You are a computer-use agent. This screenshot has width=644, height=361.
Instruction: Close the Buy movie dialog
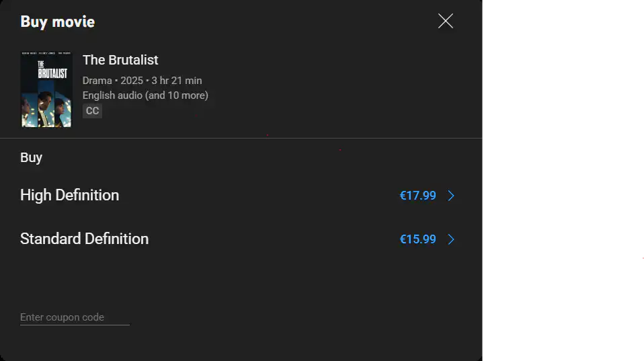pyautogui.click(x=445, y=21)
